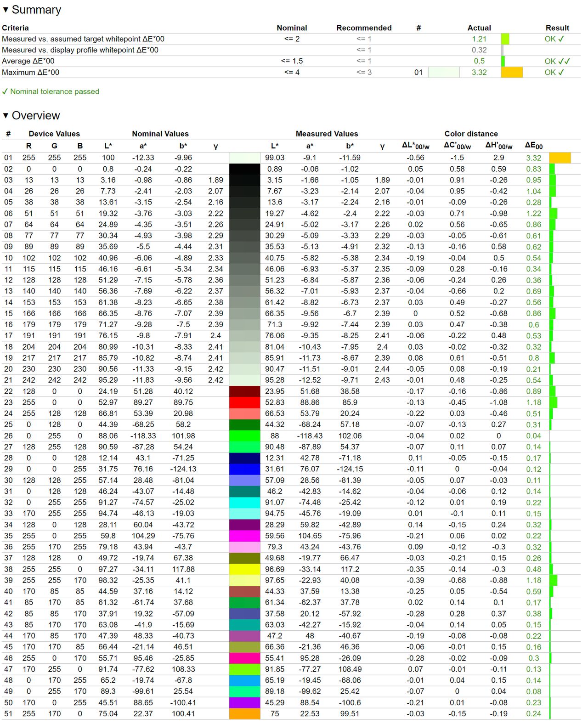
Task: Click the 'Device Values' header
Action: (x=54, y=134)
